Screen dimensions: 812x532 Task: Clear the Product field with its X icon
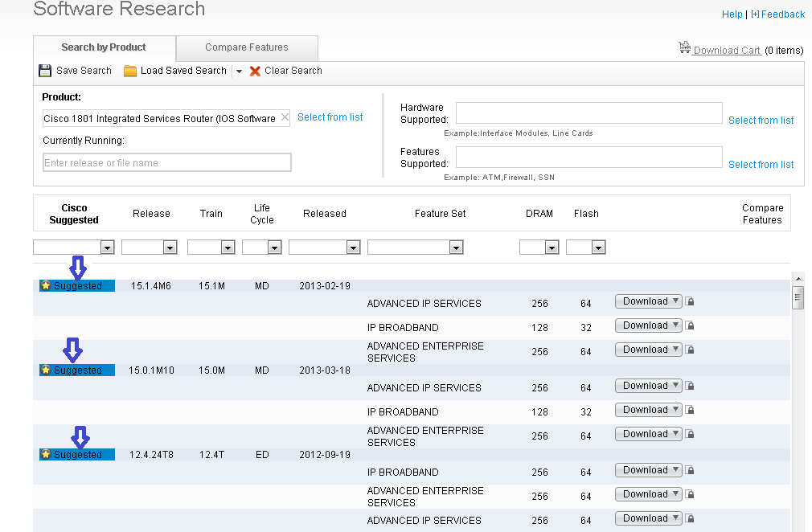(x=285, y=117)
